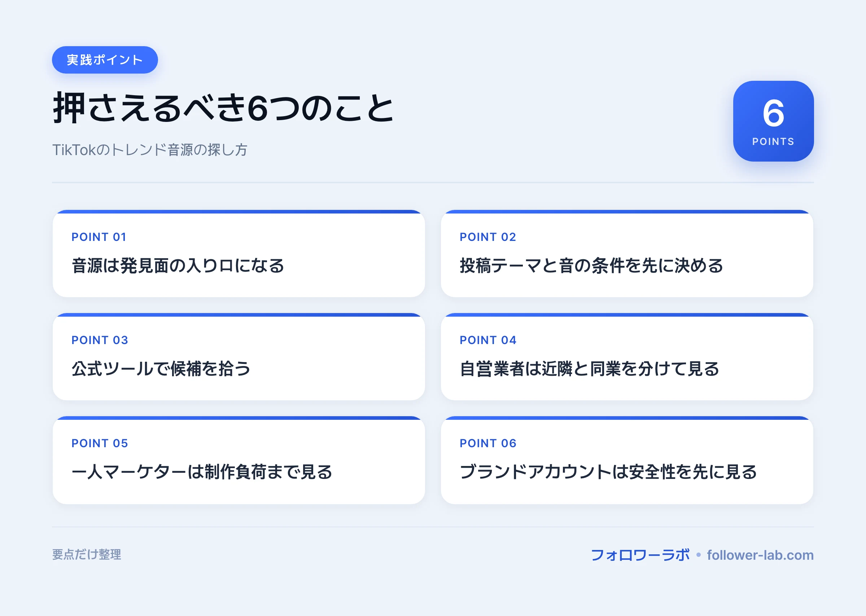Click the POINT 03 label
Viewport: 866px width, 616px height.
(x=100, y=340)
